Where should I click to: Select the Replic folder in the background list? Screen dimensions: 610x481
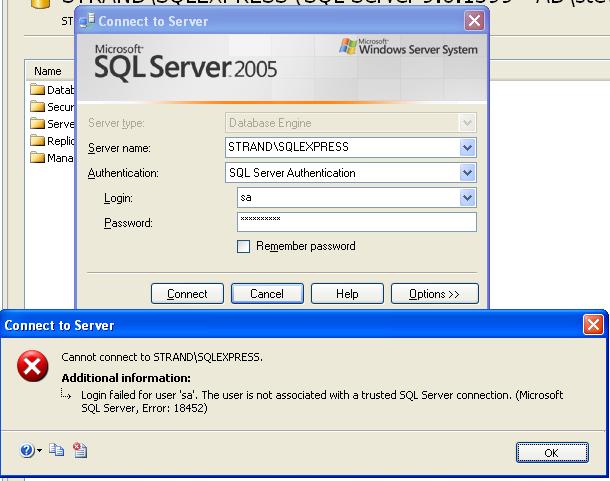tap(52, 141)
